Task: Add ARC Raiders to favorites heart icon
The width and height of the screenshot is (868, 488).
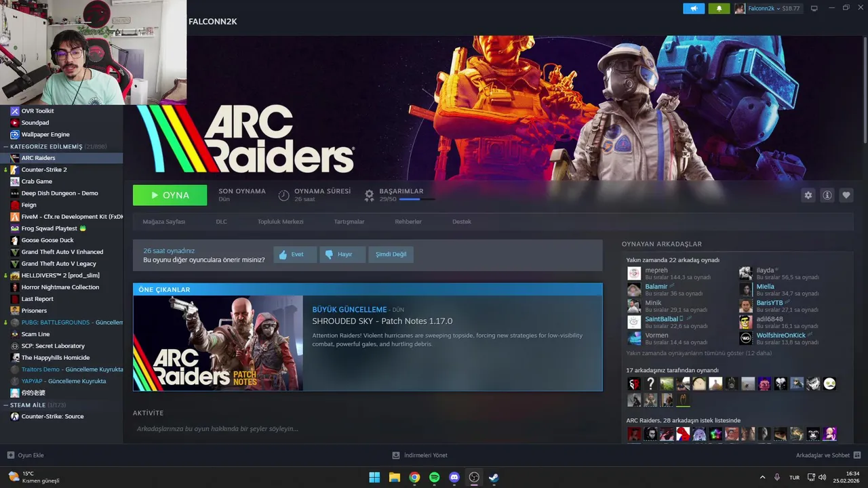Action: coord(846,195)
